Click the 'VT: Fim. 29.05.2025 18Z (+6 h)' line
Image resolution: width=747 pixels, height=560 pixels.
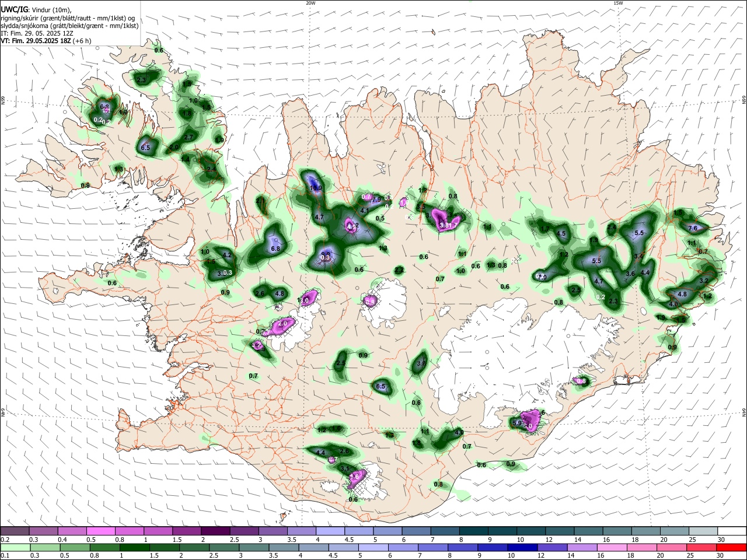point(46,41)
